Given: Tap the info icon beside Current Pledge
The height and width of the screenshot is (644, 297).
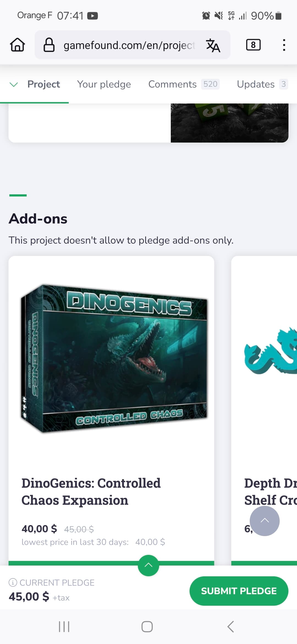Looking at the screenshot, I should 13,582.
